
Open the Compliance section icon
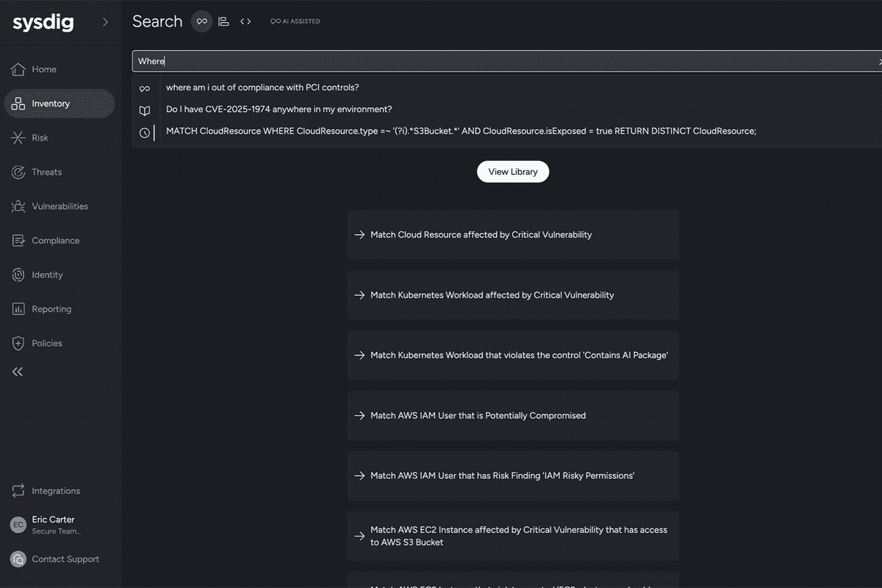click(18, 241)
